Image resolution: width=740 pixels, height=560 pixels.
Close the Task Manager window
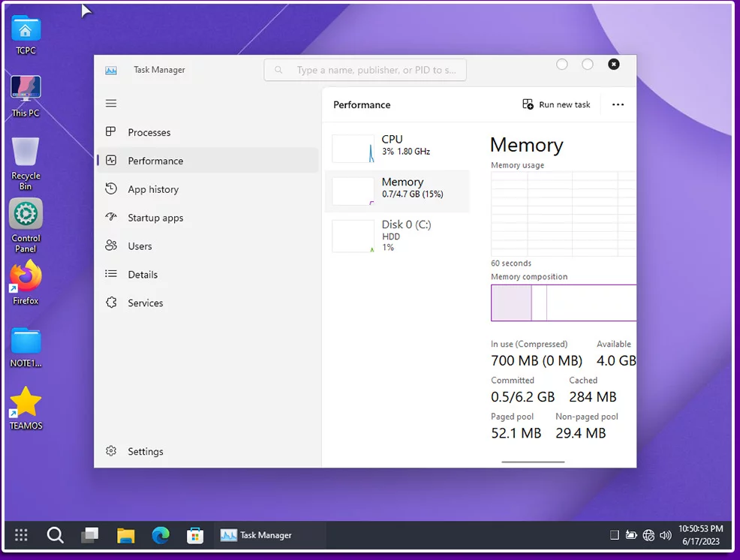[613, 65]
